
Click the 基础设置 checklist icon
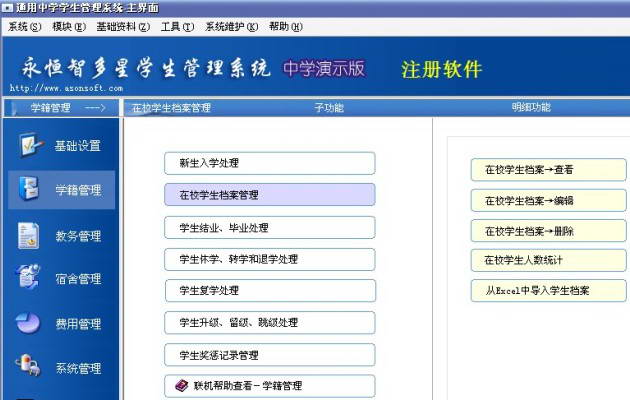click(31, 145)
